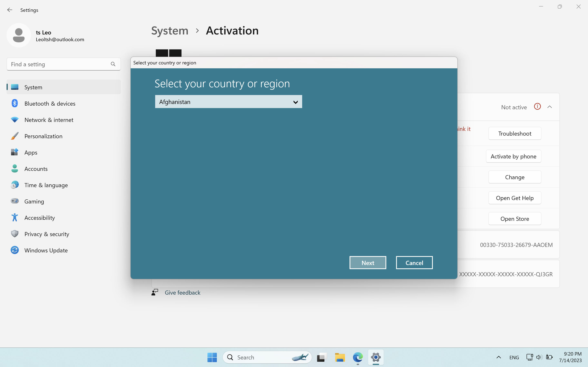Screen dimensions: 588x367
Task: Collapse the activation state chevron
Action: [550, 107]
